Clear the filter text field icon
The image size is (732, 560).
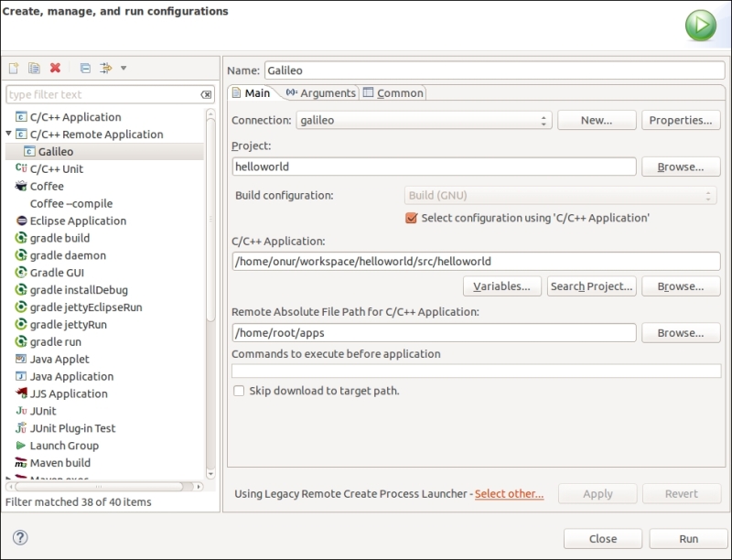coord(206,95)
